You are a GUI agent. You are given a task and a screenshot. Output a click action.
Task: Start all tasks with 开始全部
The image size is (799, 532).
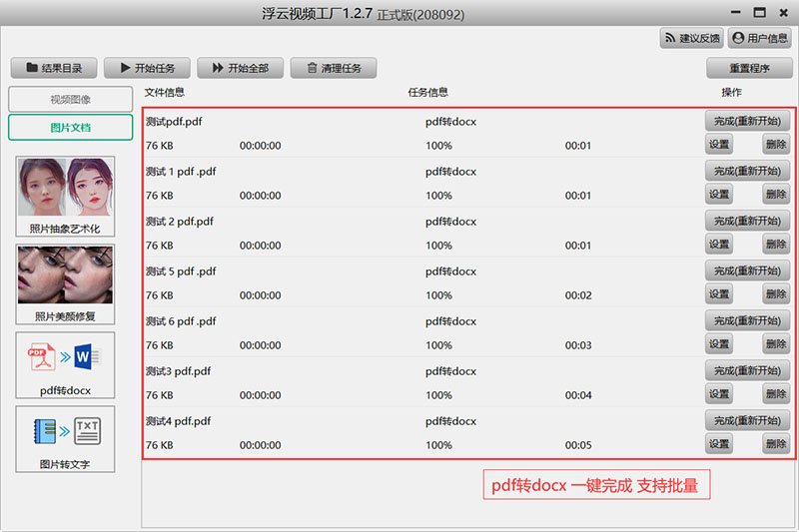tap(240, 68)
